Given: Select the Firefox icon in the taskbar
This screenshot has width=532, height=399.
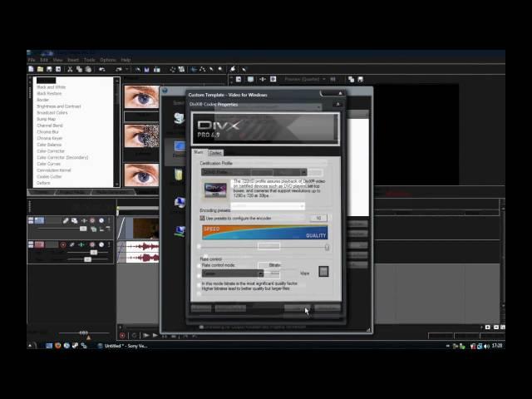Looking at the screenshot, I should (x=58, y=346).
